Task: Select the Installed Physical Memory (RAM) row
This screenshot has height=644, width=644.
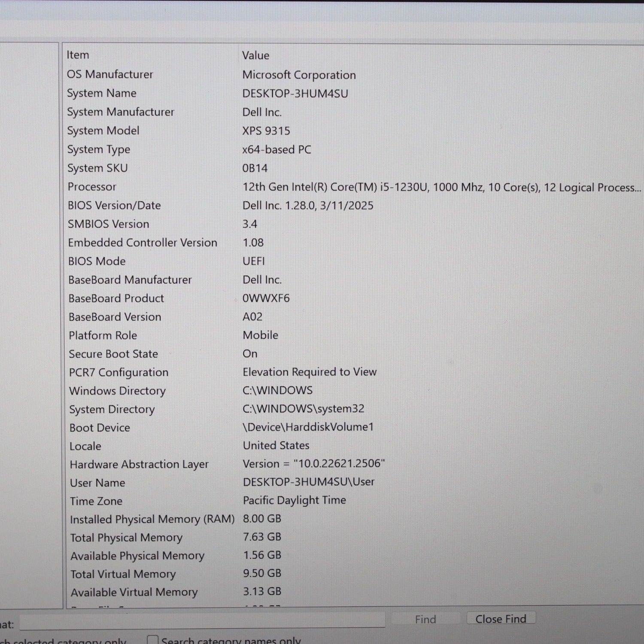Action: pyautogui.click(x=354, y=519)
